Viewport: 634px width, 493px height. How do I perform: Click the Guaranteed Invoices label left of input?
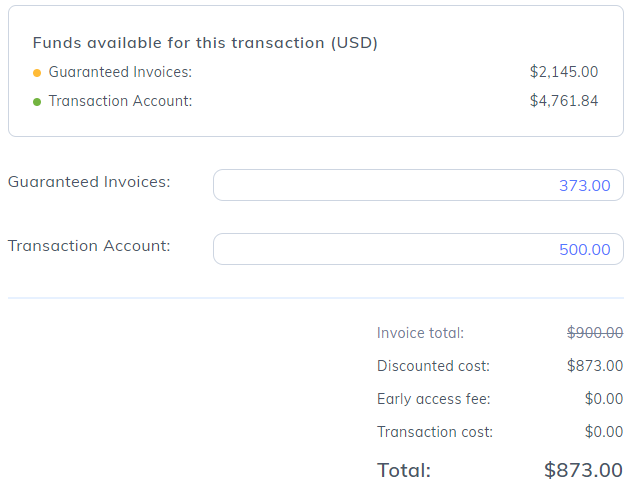tap(89, 182)
